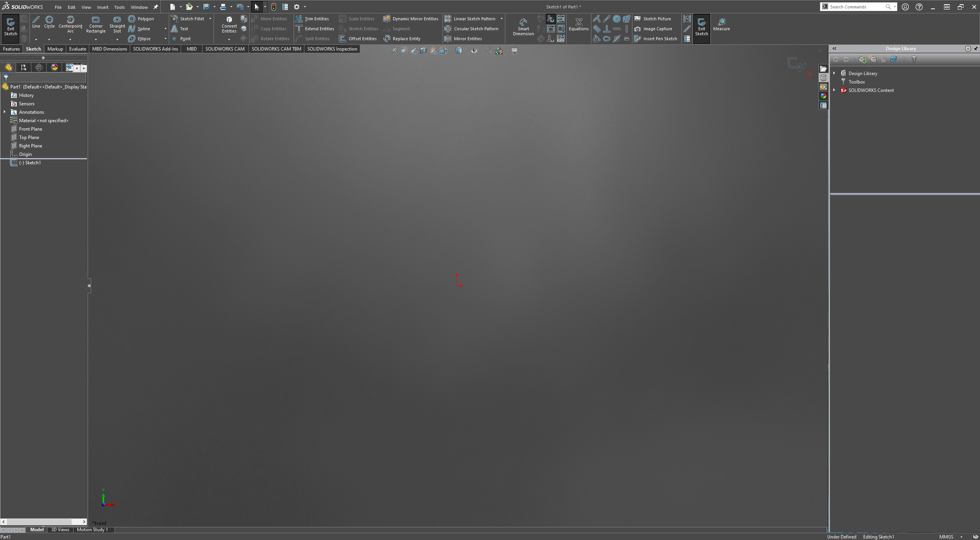This screenshot has width=980, height=540.
Task: Select the Circle sketch tool
Action: click(49, 22)
